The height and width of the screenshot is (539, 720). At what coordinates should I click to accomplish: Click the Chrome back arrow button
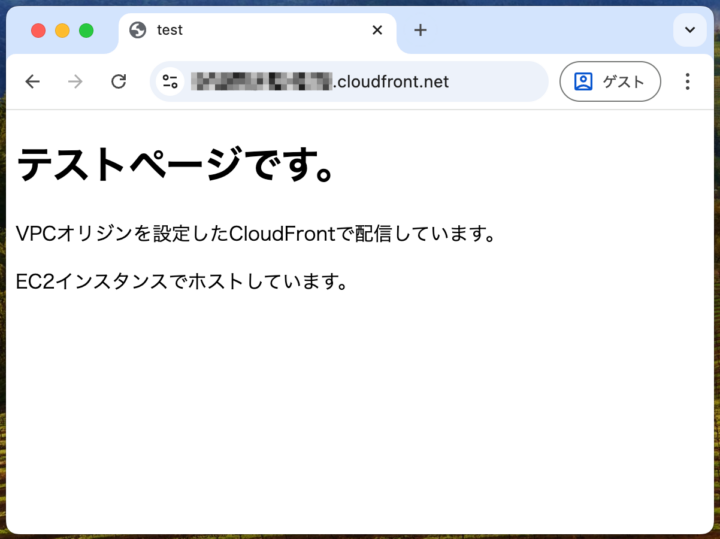pos(33,82)
